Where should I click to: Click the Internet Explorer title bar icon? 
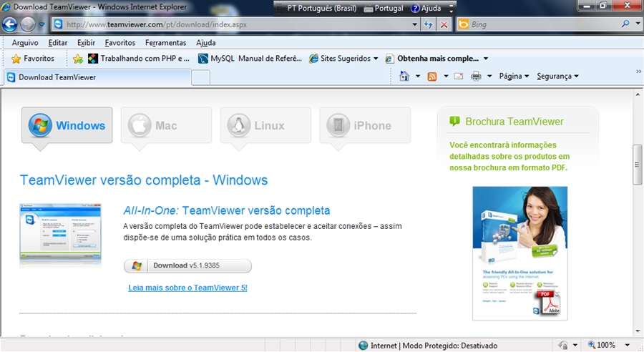pos(6,7)
